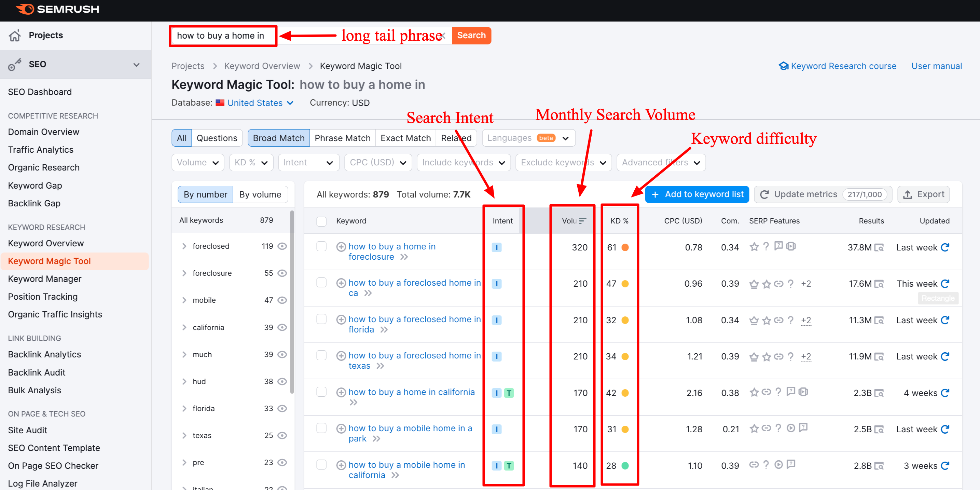Click double-arrow icon after 'texas' keyword
Screen dimensions: 980x490
(380, 366)
